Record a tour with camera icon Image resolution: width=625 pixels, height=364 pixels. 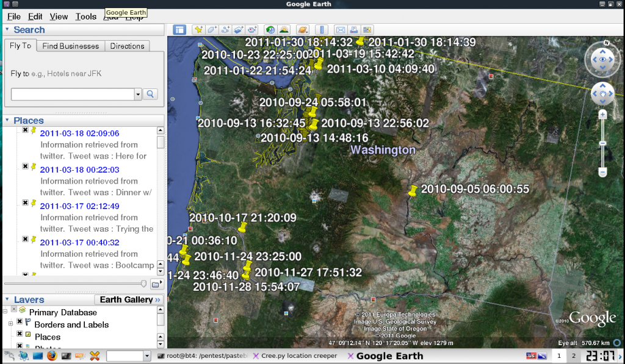pyautogui.click(x=252, y=30)
